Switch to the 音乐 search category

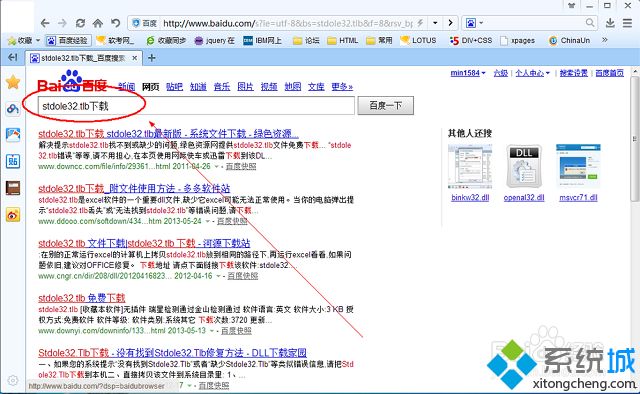[x=222, y=87]
